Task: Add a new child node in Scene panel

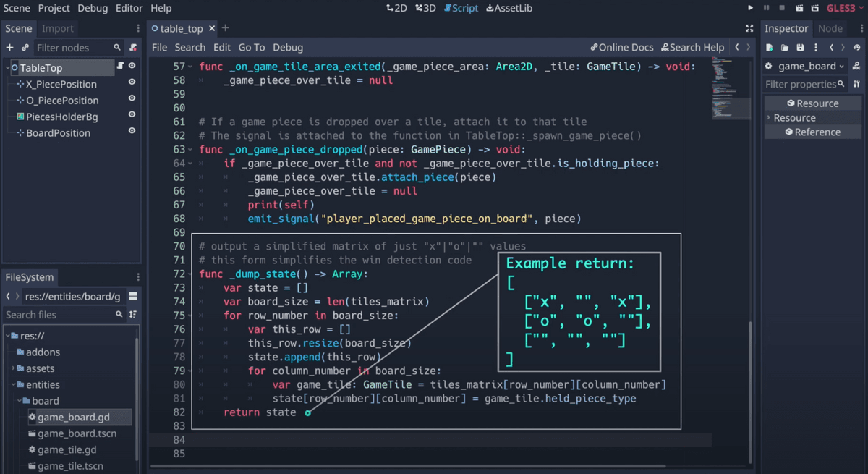Action: (9, 47)
